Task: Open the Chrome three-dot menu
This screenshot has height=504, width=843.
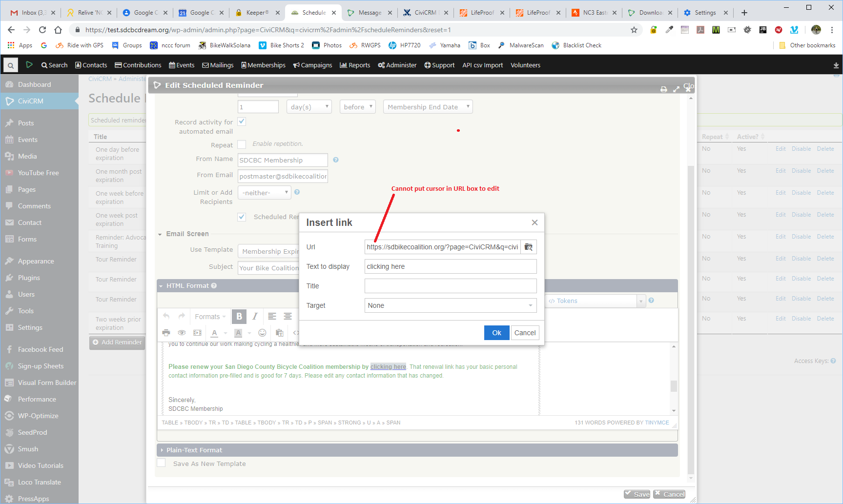Action: point(832,30)
